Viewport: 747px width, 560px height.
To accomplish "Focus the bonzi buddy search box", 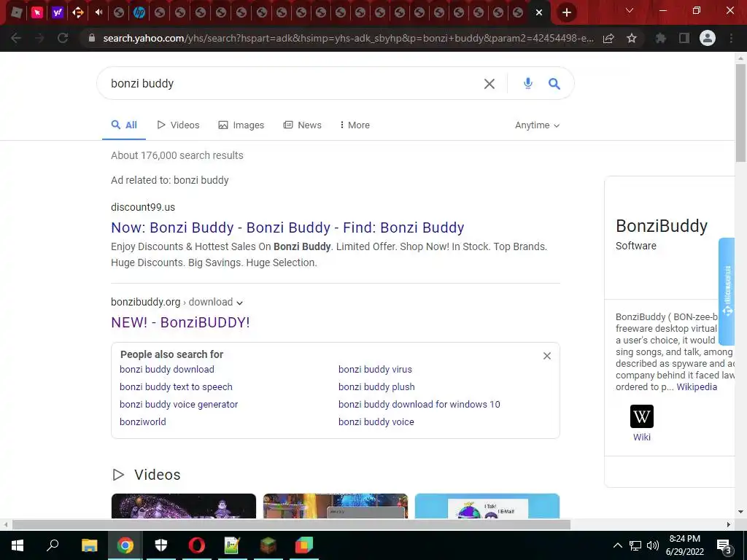I will click(x=290, y=83).
